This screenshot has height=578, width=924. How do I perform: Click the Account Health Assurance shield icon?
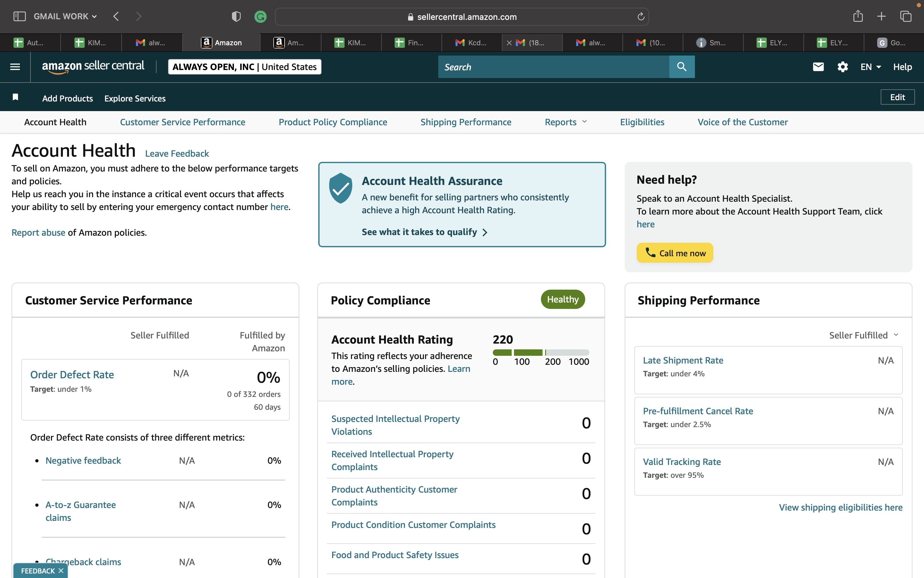[341, 188]
